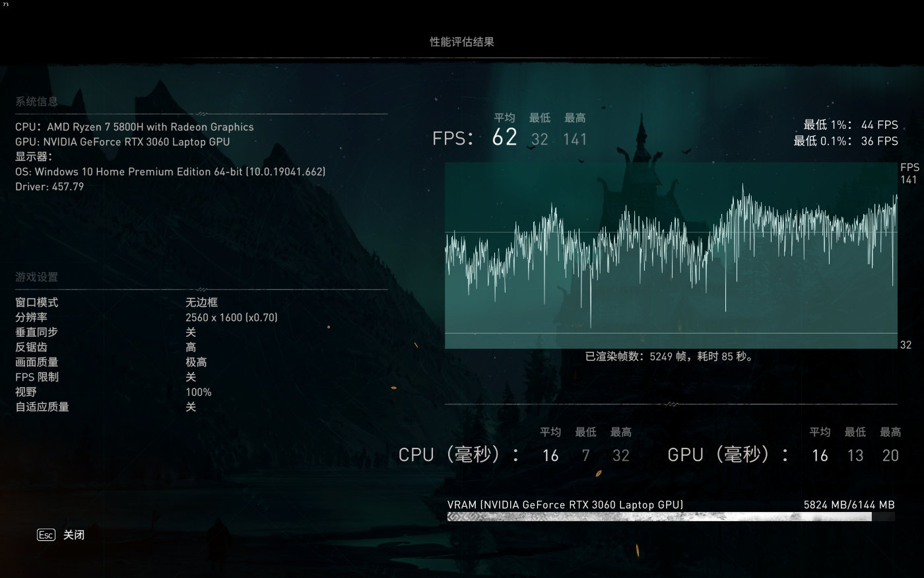The width and height of the screenshot is (924, 578).
Task: Click the Driver: 457.79 line
Action: point(49,186)
